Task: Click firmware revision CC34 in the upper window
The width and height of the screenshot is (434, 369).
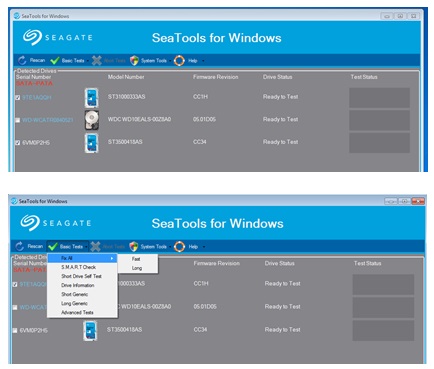Action: click(200, 142)
